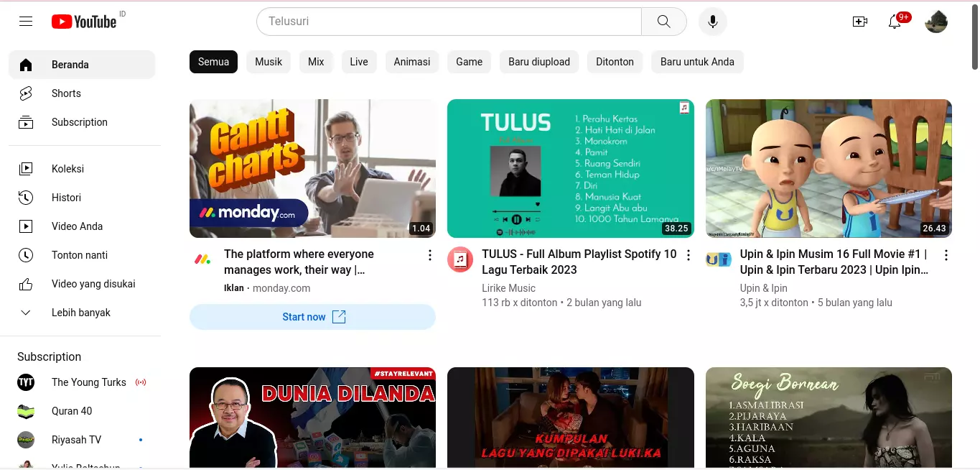Open the monday.com Gantt charts thumbnail
The width and height of the screenshot is (980, 470).
[312, 168]
